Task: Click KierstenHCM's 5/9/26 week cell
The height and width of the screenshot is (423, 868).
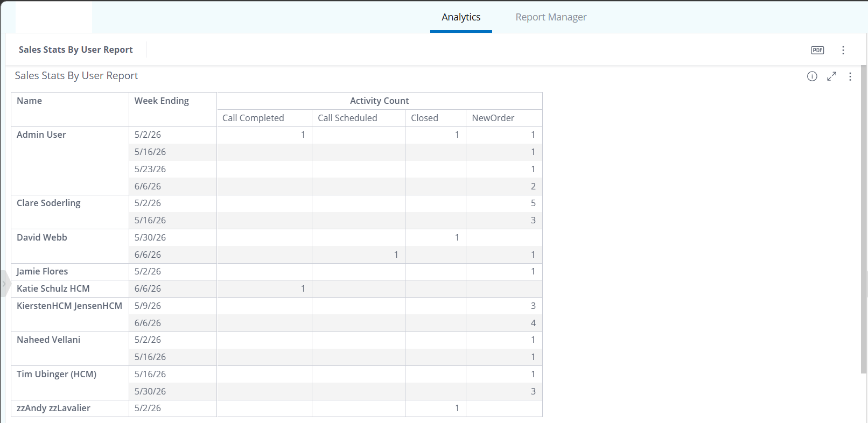Action: click(173, 306)
